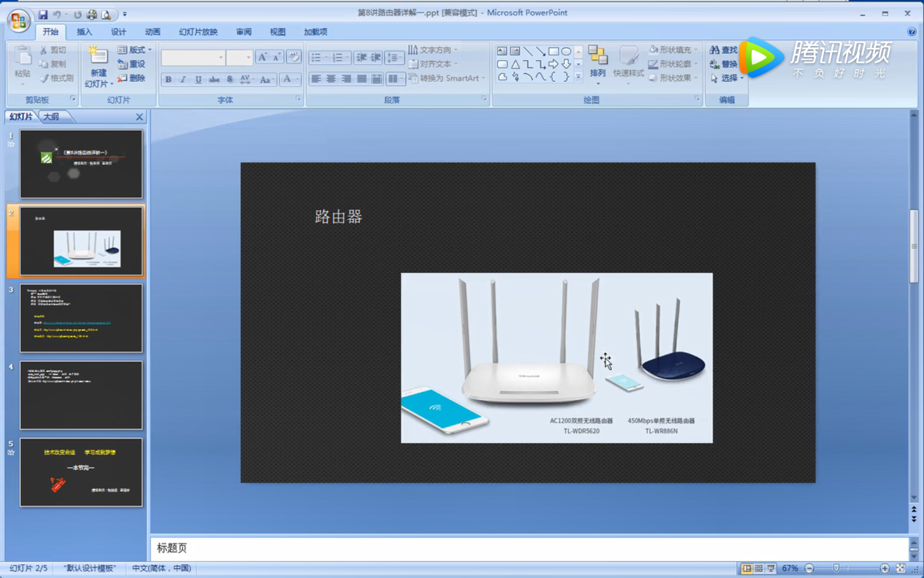Screen dimensions: 924x578
Task: Click the notes field 标题页
Action: click(172, 548)
